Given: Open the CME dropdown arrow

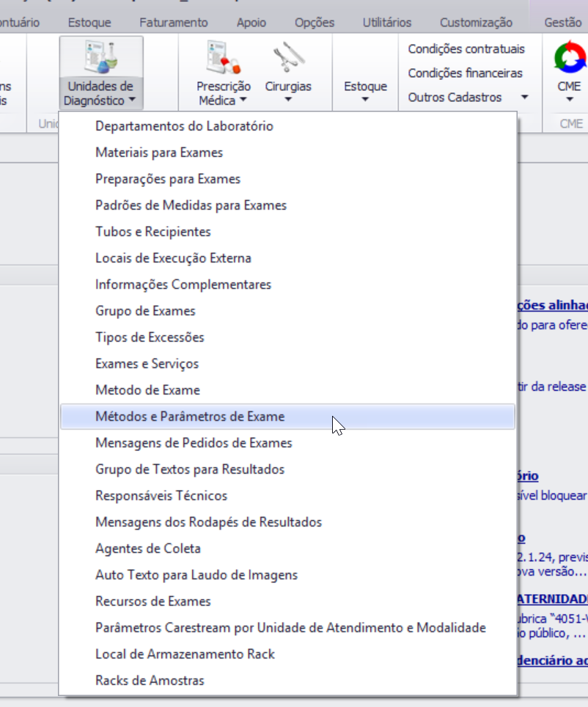Looking at the screenshot, I should pos(570,100).
